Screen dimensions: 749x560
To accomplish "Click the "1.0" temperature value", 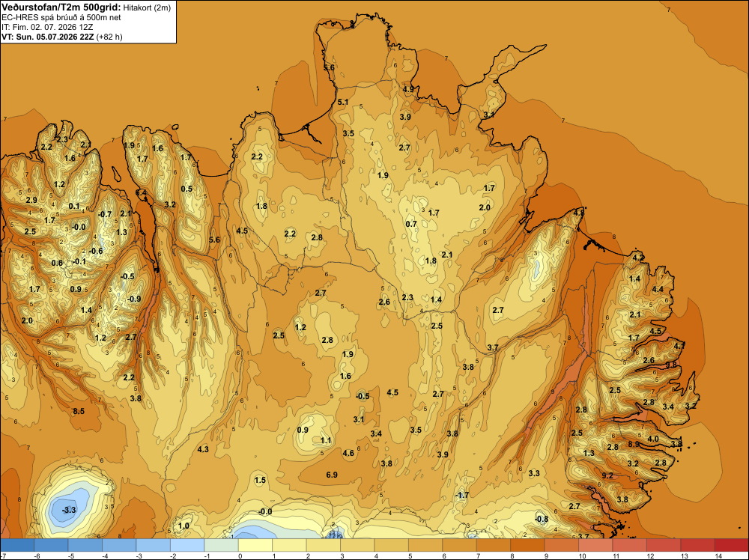I will point(184,526).
